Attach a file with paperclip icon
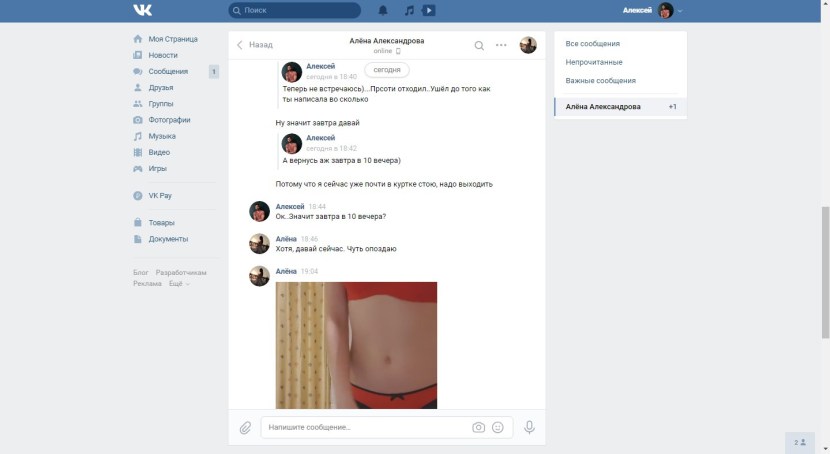The width and height of the screenshot is (830, 454). (245, 427)
